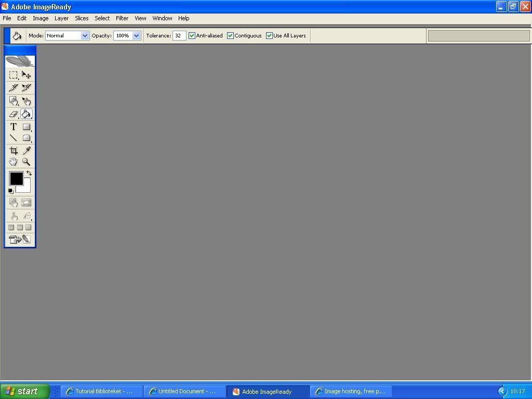Toggle the Contiguous checkbox
Image resolution: width=532 pixels, height=399 pixels.
coord(230,36)
